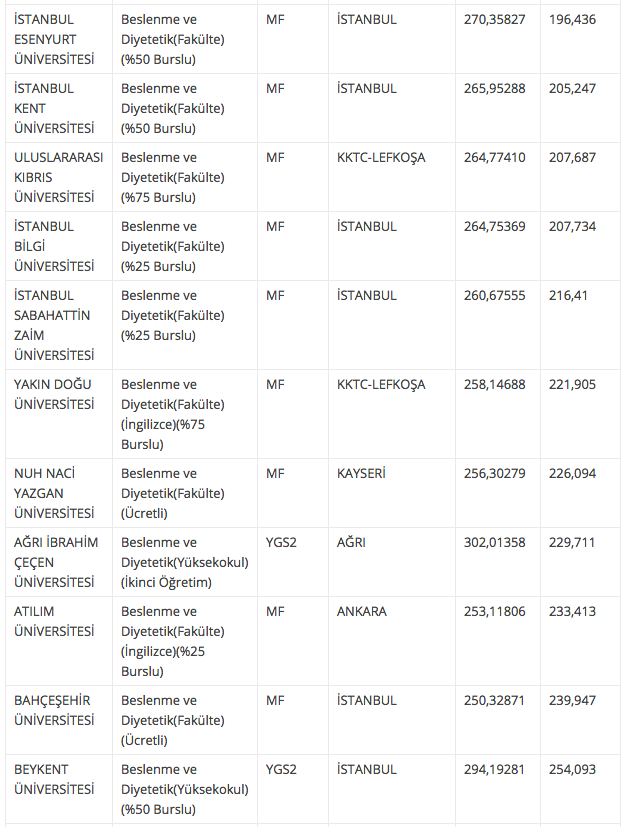Select the Bahçeşehir Üniversitesi cell
The height and width of the screenshot is (827, 626).
coord(55,710)
